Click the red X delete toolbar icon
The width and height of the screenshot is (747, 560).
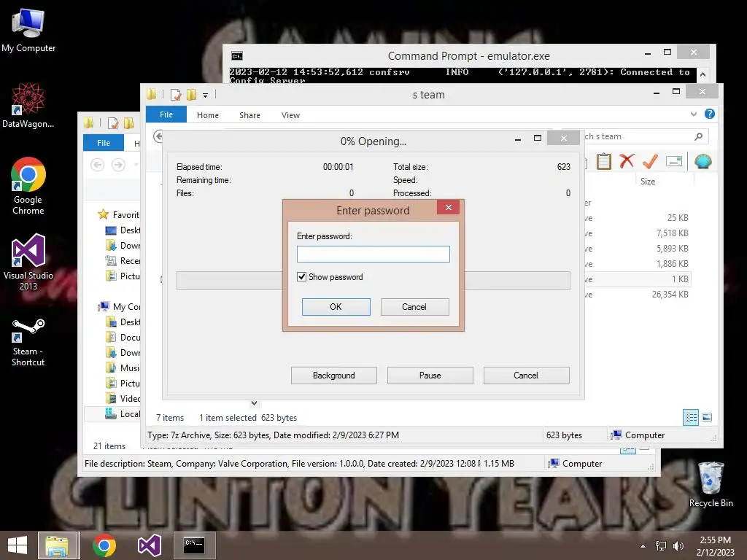[x=627, y=161]
